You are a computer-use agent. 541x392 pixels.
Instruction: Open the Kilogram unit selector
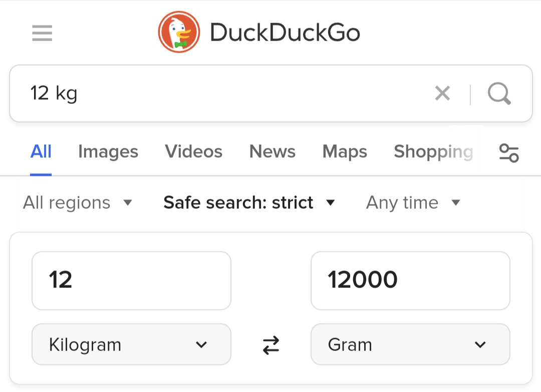pyautogui.click(x=131, y=344)
